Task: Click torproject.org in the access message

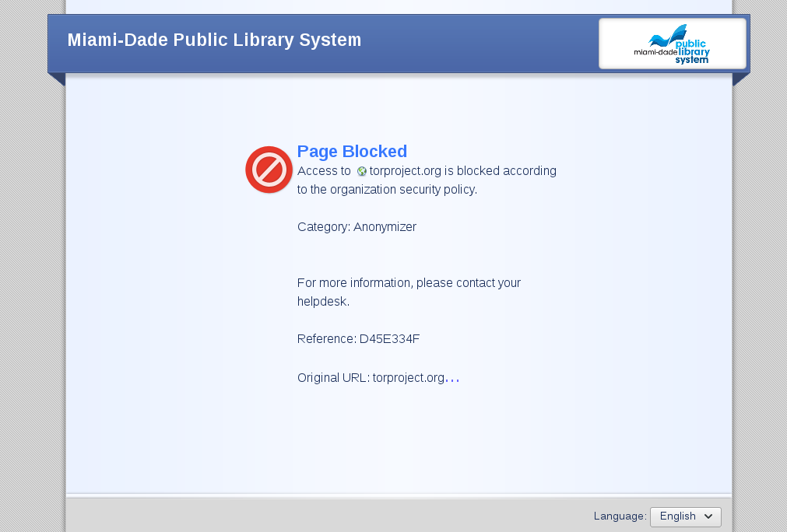Action: [x=405, y=171]
